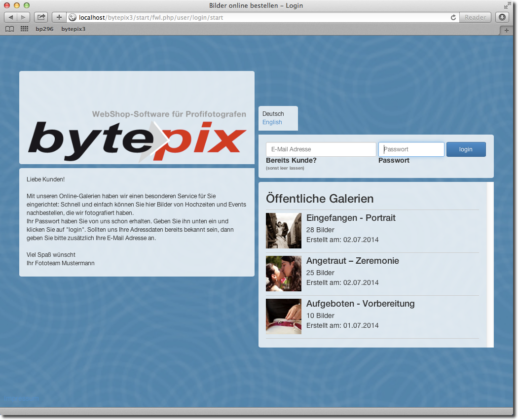This screenshot has height=420, width=518.
Task: Go forward with the browser forward arrow
Action: coord(23,17)
